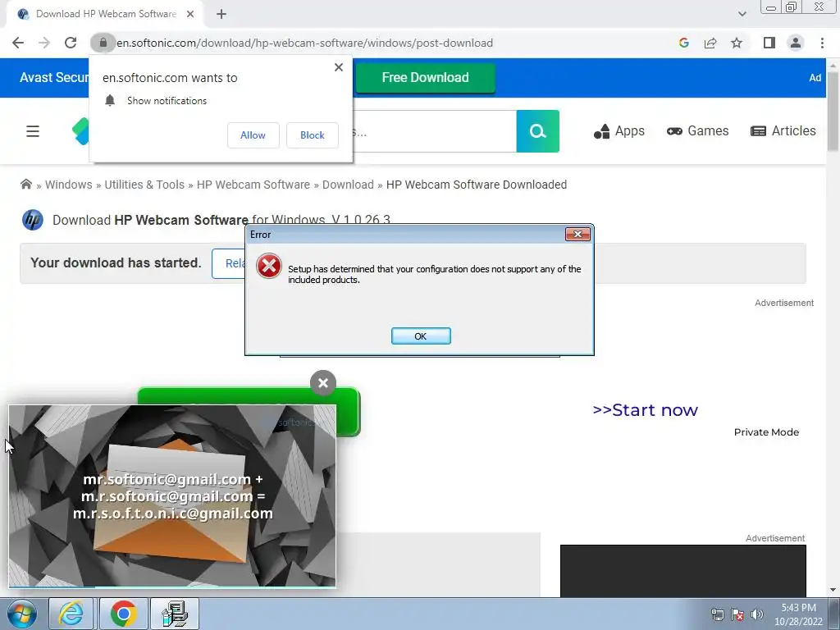The image size is (840, 630).
Task: Open the Chrome profile avatar
Action: (796, 43)
